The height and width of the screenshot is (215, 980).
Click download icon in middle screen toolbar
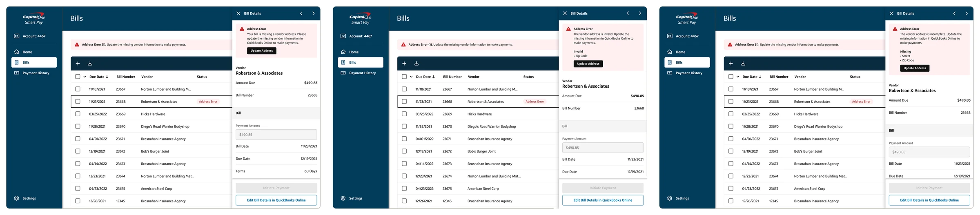pyautogui.click(x=416, y=63)
